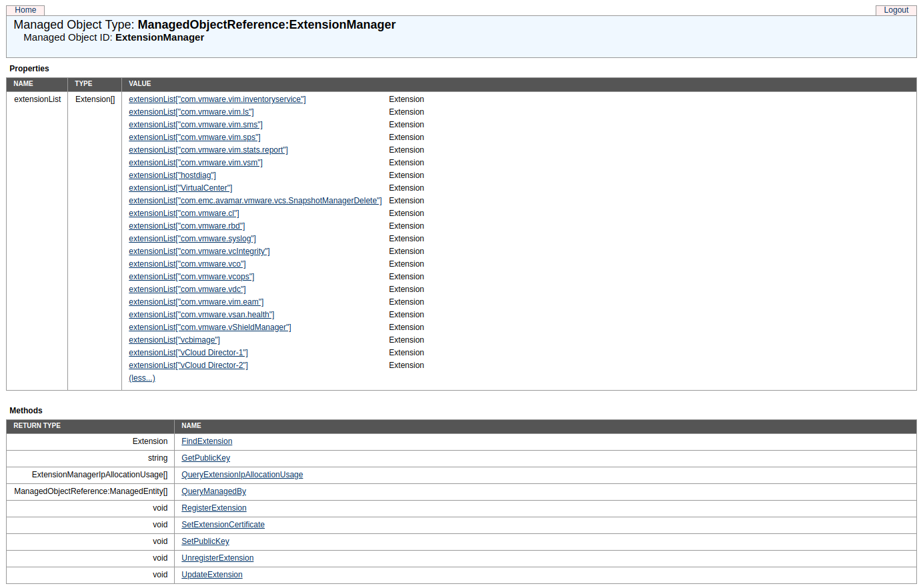The image size is (921, 588).
Task: Open the hostdiag extension link
Action: (172, 175)
